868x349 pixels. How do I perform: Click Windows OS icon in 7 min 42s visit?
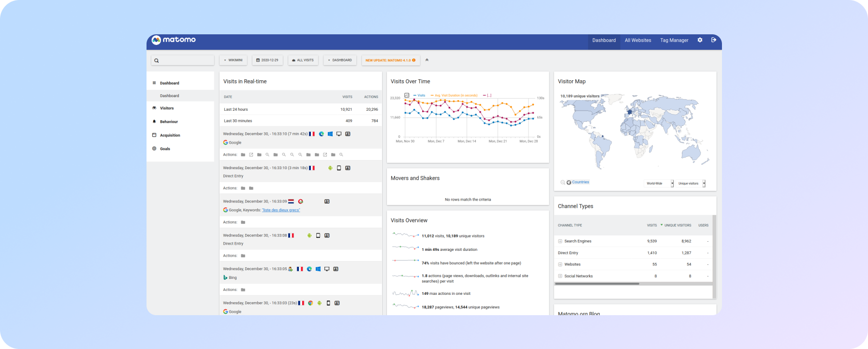(x=330, y=134)
